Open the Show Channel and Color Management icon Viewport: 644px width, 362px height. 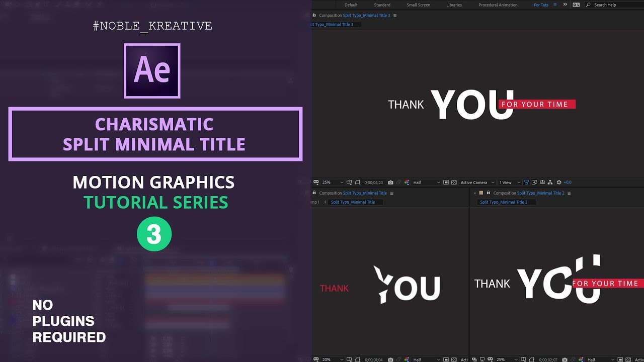[407, 182]
